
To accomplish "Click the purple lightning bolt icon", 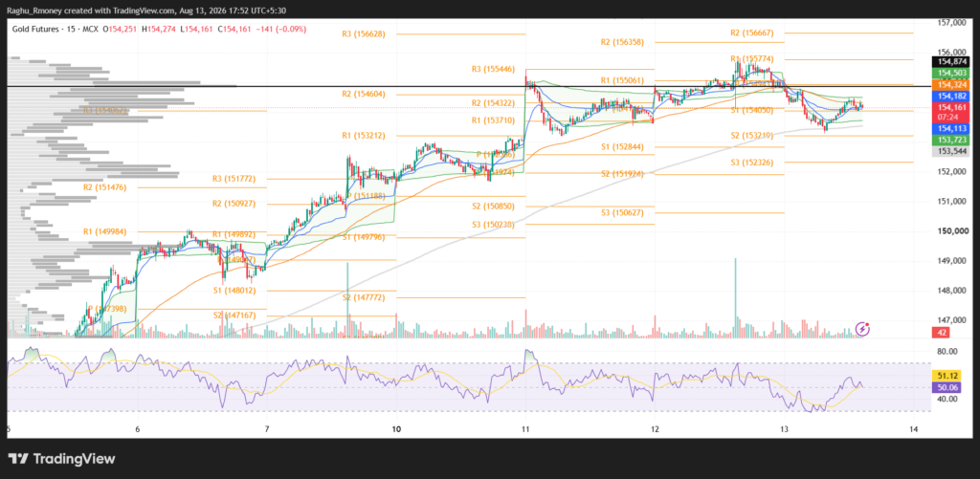I will tap(862, 329).
